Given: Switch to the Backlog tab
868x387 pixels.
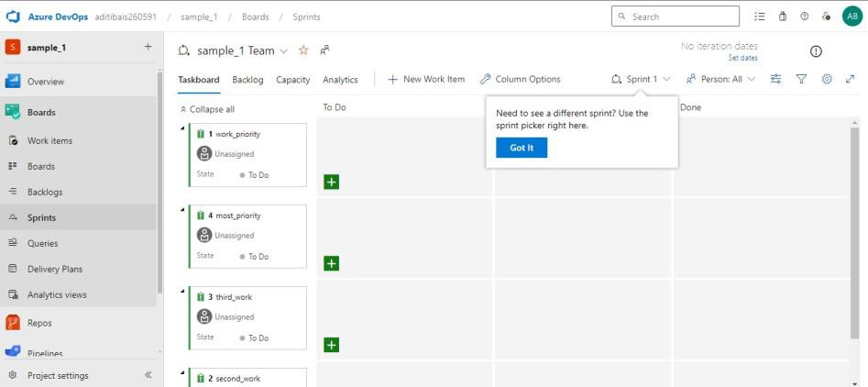Looking at the screenshot, I should pyautogui.click(x=247, y=80).
